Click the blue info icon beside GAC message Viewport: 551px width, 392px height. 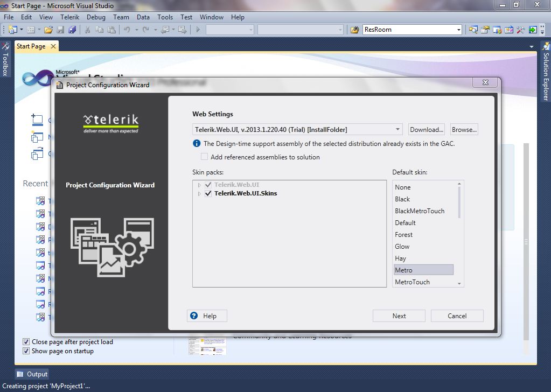(x=197, y=143)
